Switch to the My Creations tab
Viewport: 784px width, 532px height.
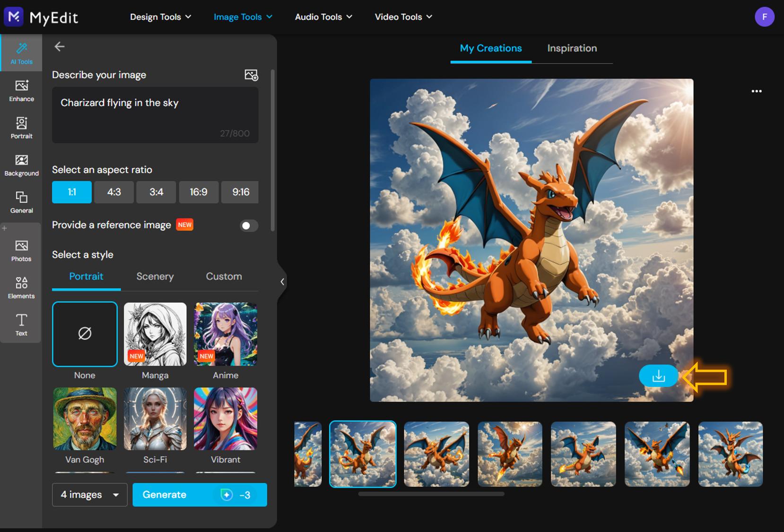click(491, 48)
